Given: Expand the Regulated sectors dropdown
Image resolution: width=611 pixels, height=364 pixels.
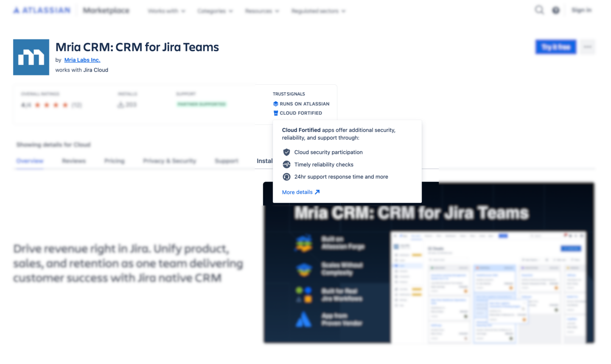Looking at the screenshot, I should (318, 11).
